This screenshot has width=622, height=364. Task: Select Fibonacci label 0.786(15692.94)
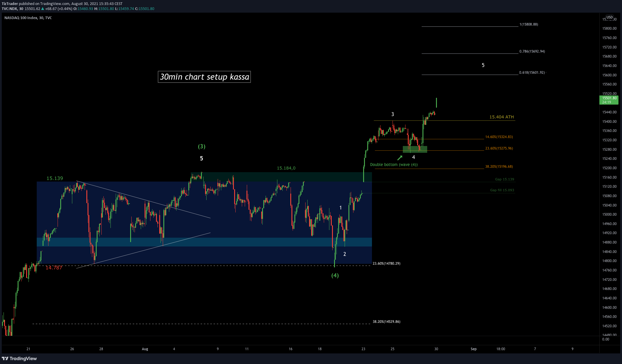532,51
